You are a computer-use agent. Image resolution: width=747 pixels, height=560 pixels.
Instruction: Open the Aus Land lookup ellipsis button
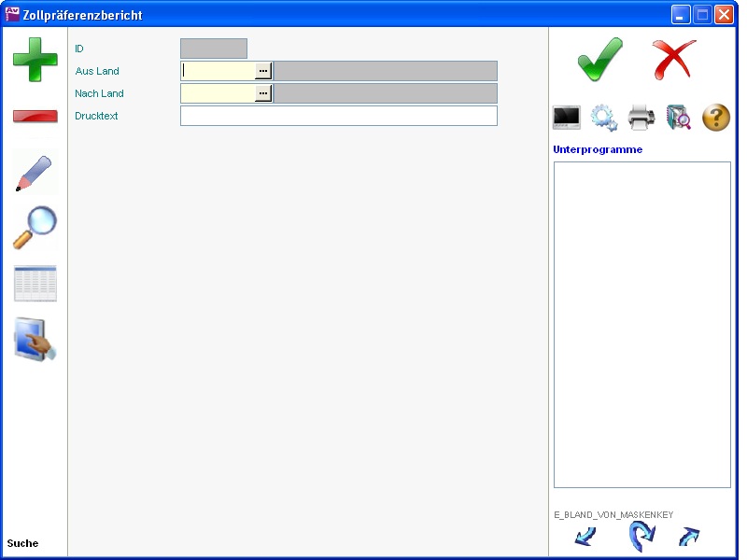click(263, 71)
